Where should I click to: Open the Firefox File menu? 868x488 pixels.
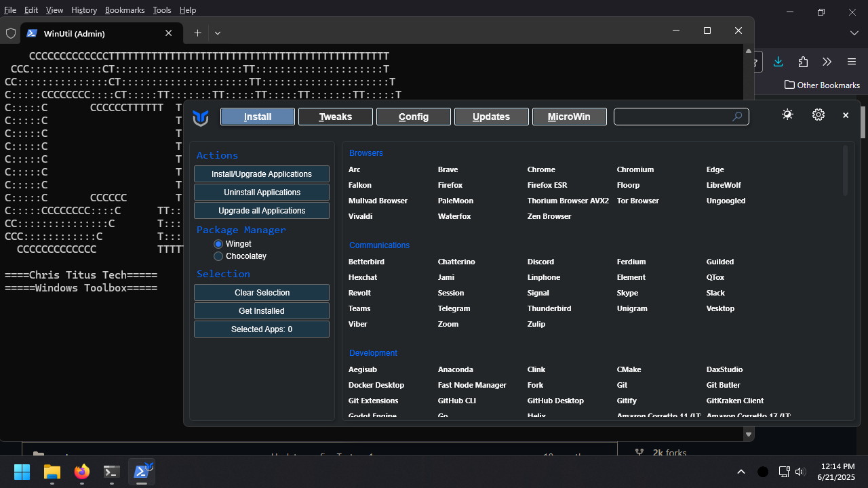pyautogui.click(x=10, y=10)
